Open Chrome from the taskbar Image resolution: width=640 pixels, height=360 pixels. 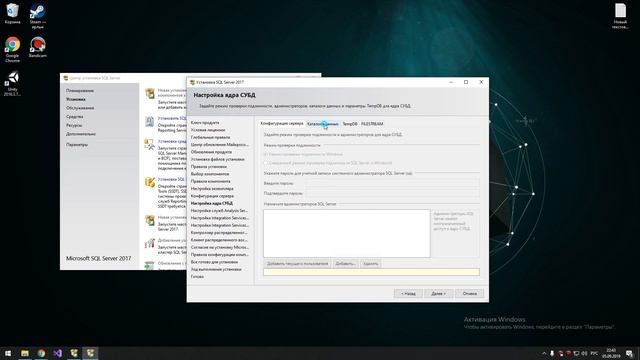click(x=41, y=353)
